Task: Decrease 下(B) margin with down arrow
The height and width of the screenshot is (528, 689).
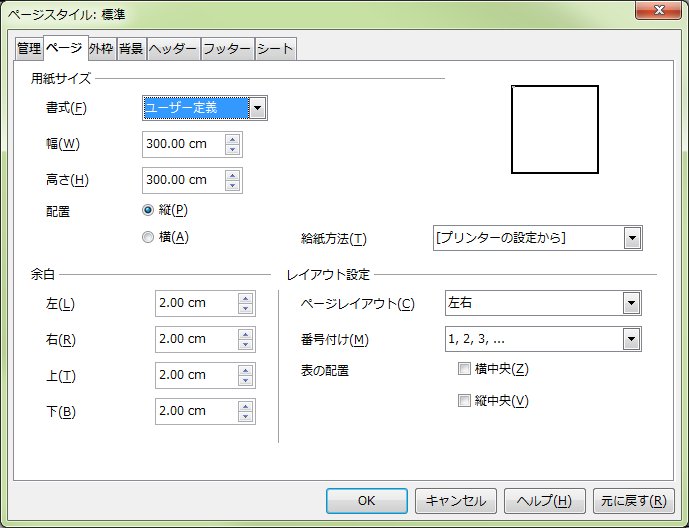Action: click(x=246, y=417)
